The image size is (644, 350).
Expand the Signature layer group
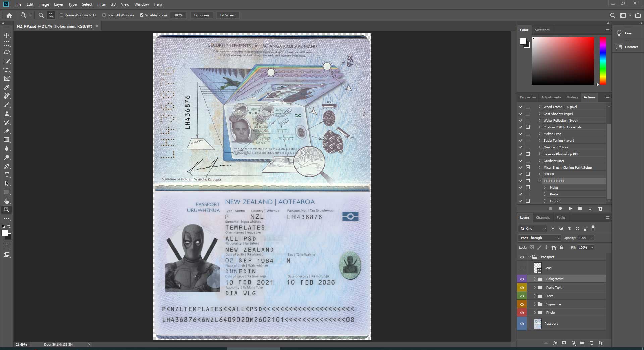(535, 304)
